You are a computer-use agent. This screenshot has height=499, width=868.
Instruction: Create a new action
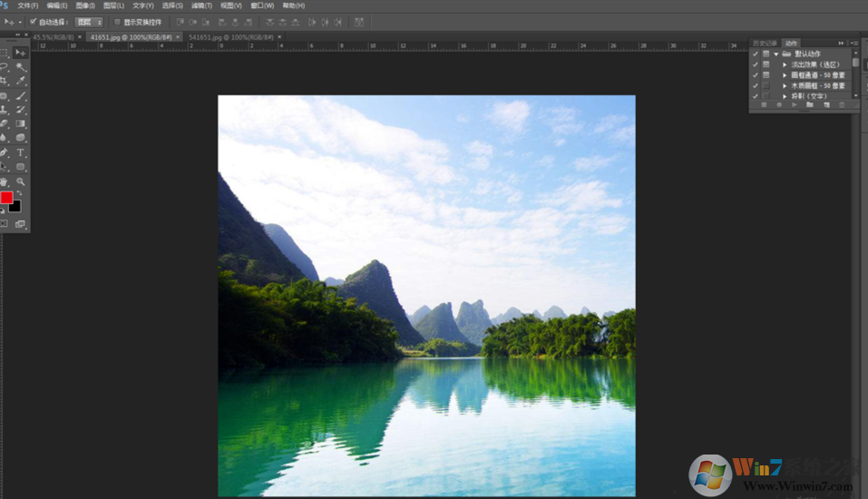(826, 104)
